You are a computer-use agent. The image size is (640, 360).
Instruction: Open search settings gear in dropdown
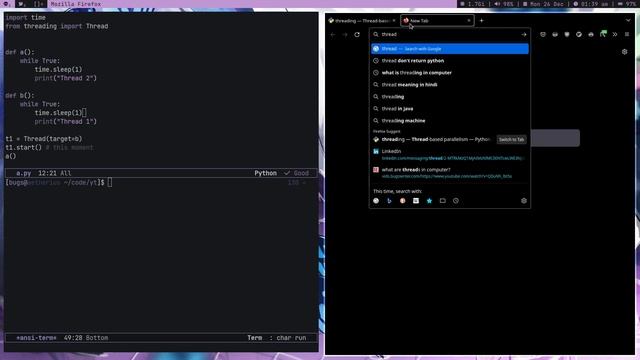point(524,201)
